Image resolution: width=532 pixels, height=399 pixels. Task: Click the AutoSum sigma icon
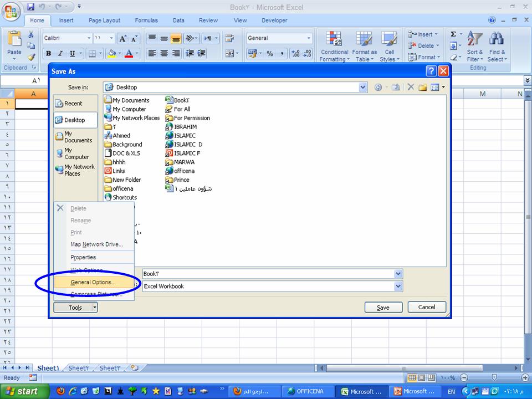click(x=453, y=34)
